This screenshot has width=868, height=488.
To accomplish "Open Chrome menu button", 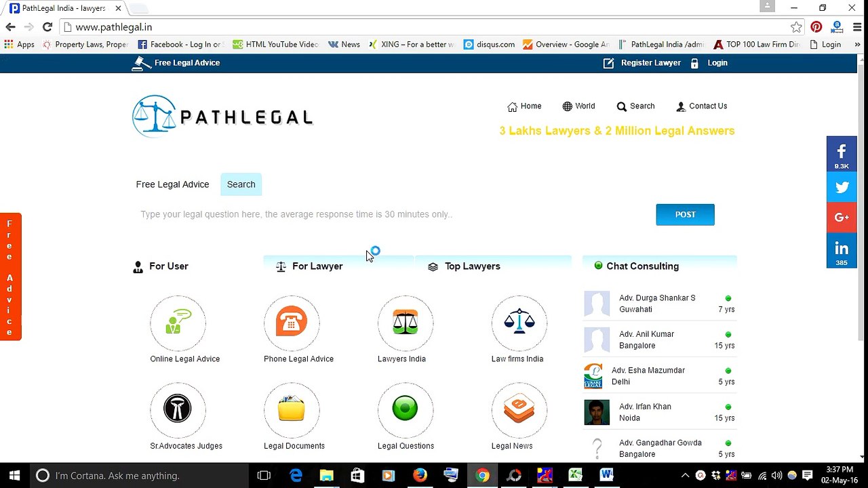I will pyautogui.click(x=857, y=27).
